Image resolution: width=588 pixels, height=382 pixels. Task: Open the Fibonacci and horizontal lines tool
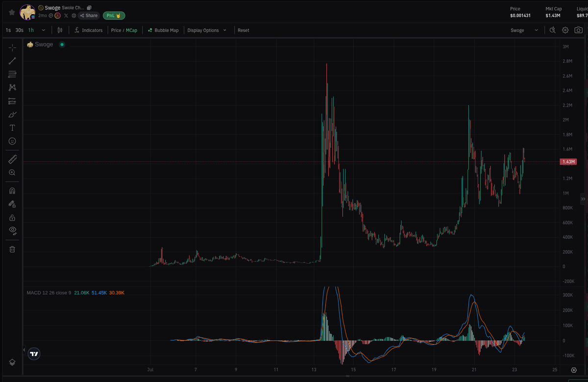(x=13, y=74)
